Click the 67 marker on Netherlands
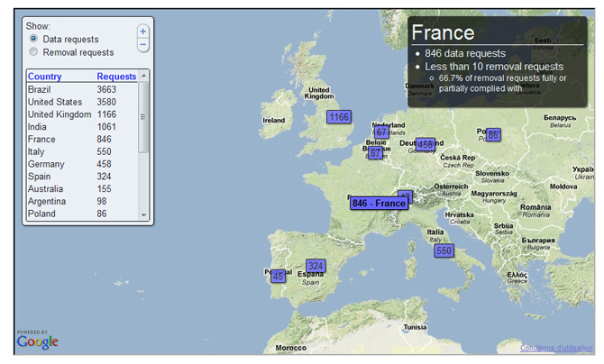Viewport: 604px width, 364px height. (381, 132)
